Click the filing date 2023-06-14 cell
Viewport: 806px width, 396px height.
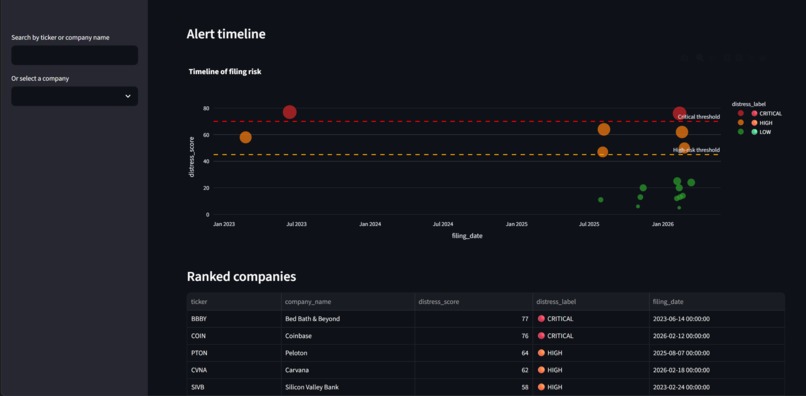click(717, 319)
